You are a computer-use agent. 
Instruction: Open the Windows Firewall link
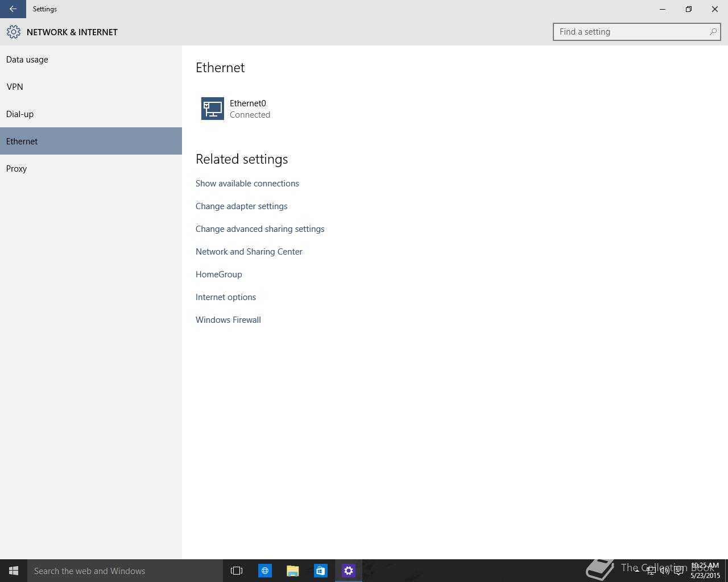[x=228, y=320]
